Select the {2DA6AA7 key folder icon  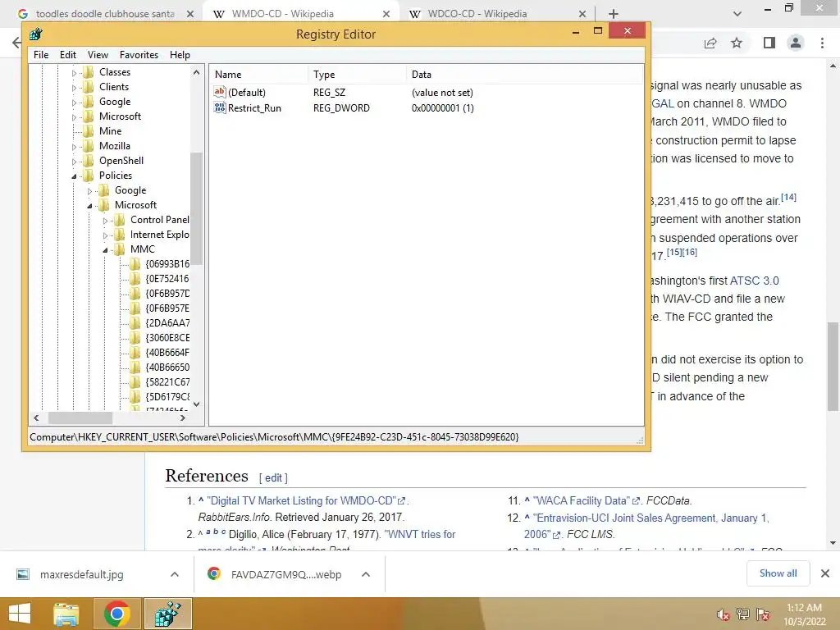coord(135,322)
